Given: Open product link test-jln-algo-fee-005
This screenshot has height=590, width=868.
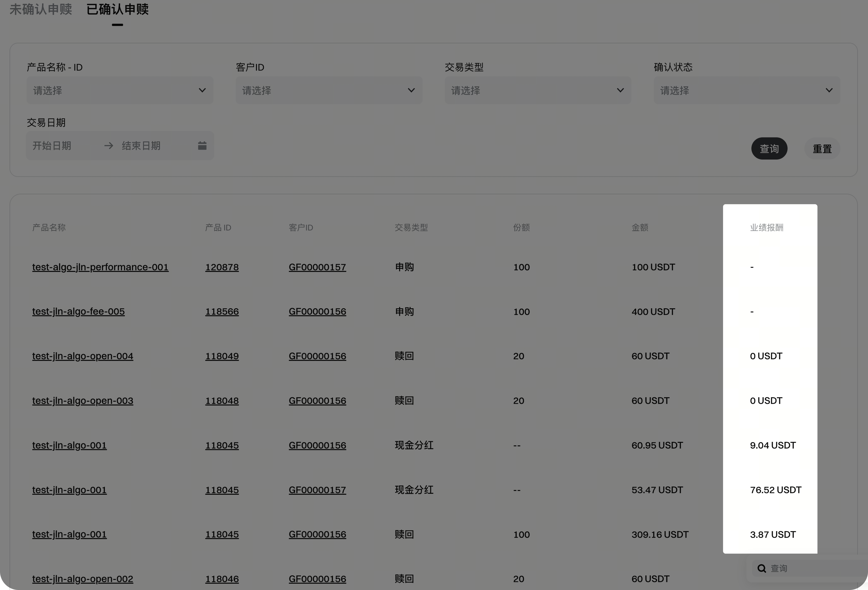Looking at the screenshot, I should point(78,312).
